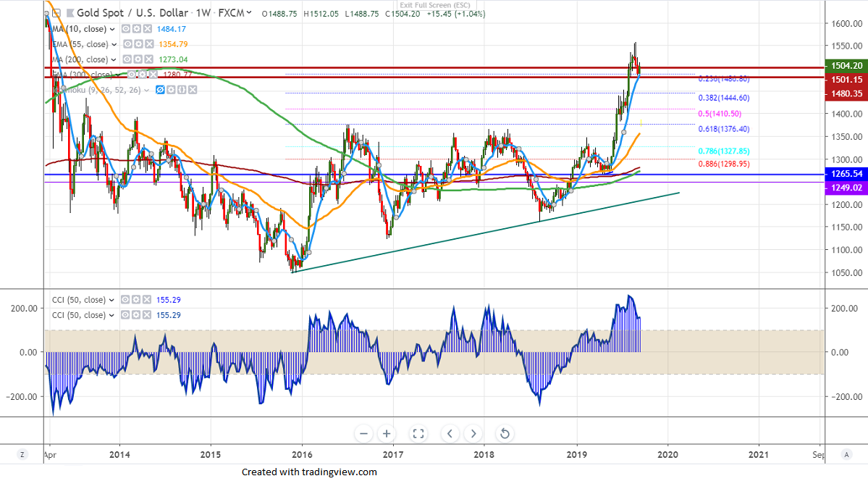This screenshot has height=489, width=868.
Task: Zoom out the chart with minus button
Action: (363, 433)
